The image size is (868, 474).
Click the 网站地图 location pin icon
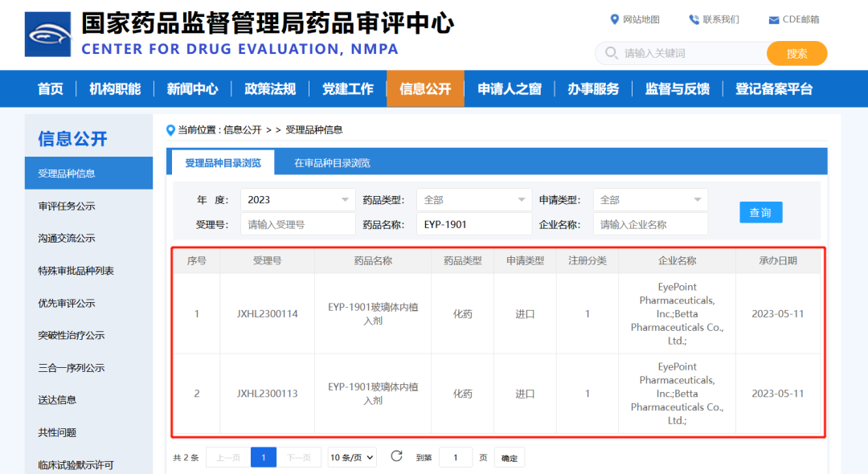[x=616, y=19]
